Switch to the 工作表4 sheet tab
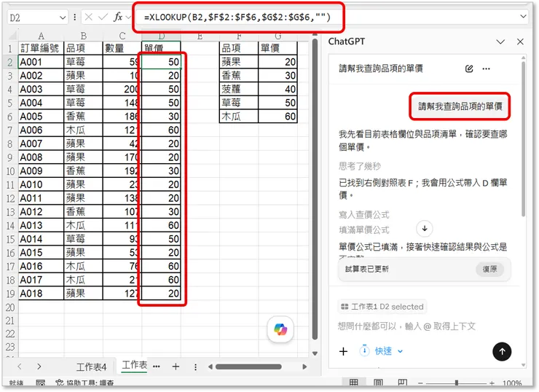This screenshot has width=539, height=392. 91,367
